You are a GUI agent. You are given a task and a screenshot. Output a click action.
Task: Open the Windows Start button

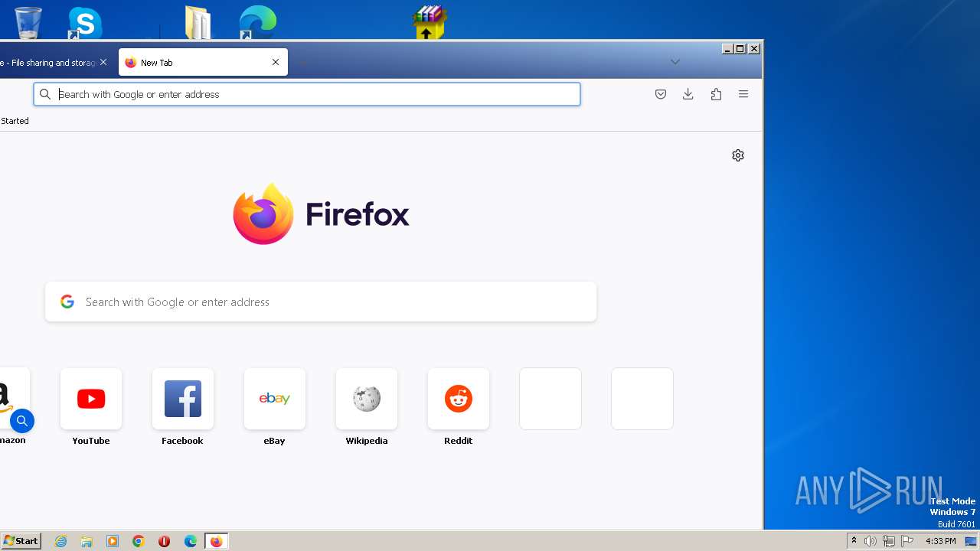(x=21, y=540)
